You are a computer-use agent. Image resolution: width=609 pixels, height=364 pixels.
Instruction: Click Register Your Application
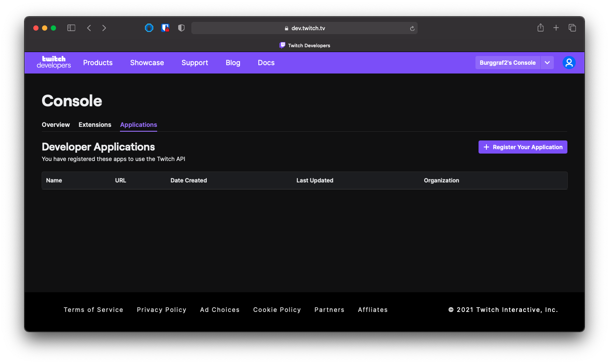[x=522, y=147]
